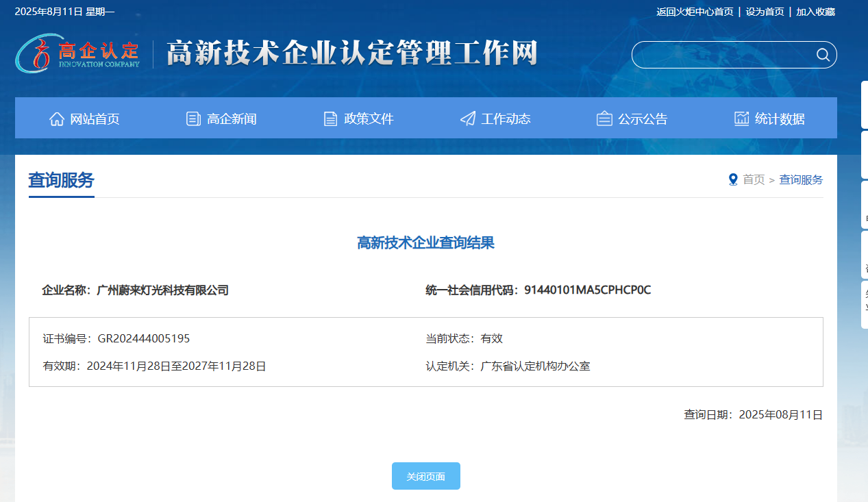Click the 首页 breadcrumb link

click(754, 179)
